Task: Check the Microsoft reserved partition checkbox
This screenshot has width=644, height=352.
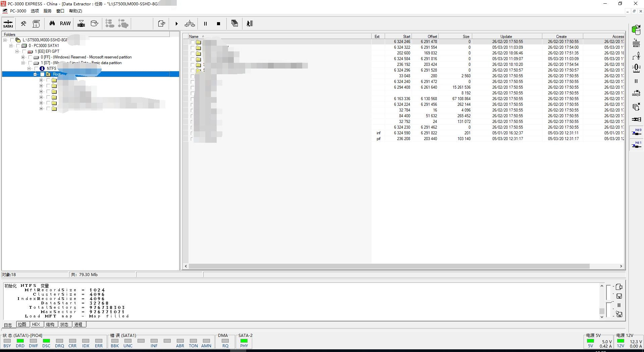Action: pos(30,57)
